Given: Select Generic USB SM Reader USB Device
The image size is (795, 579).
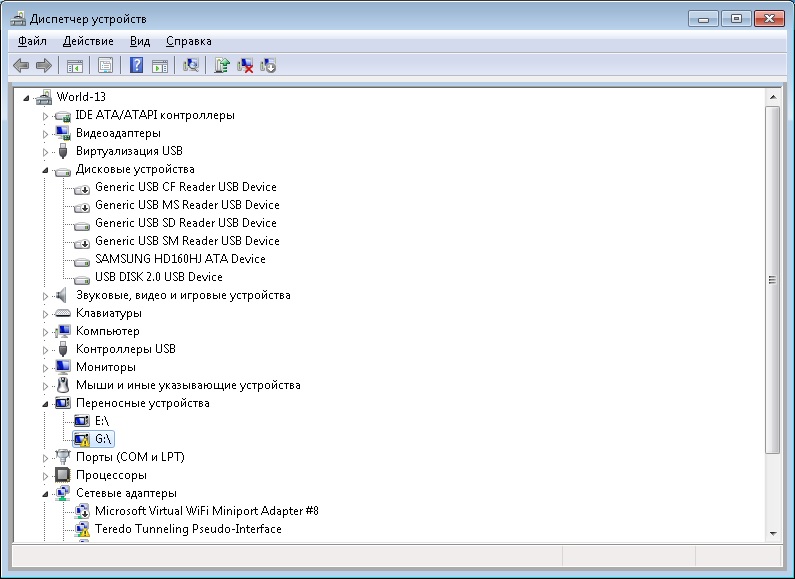Looking at the screenshot, I should pos(187,241).
